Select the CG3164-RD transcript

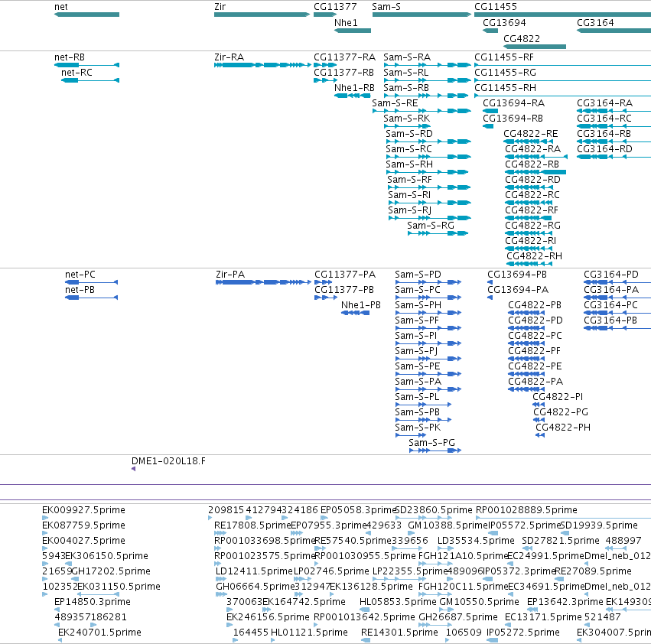(x=614, y=157)
